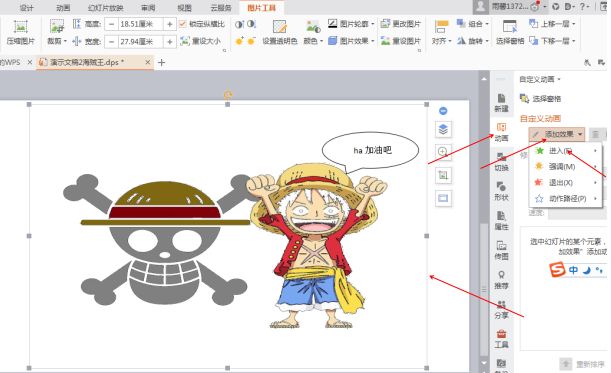Open the 添加效果 add effect dropdown

(x=557, y=134)
